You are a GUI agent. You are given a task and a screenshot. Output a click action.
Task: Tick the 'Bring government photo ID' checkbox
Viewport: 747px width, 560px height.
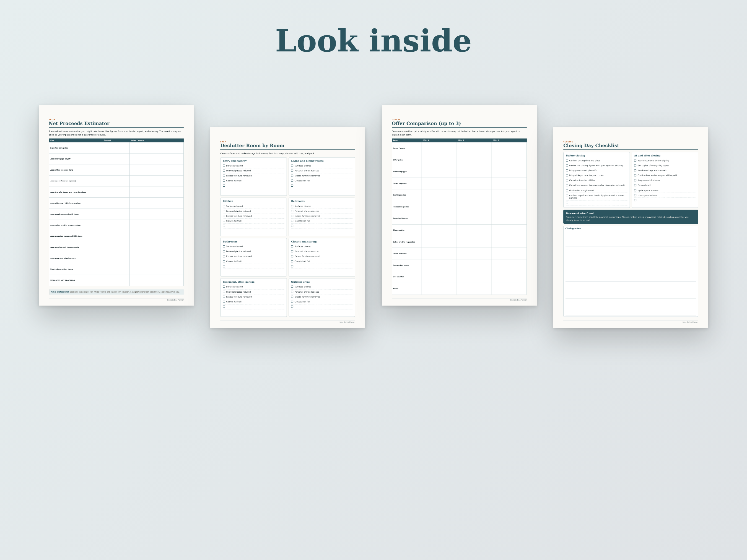tap(567, 170)
